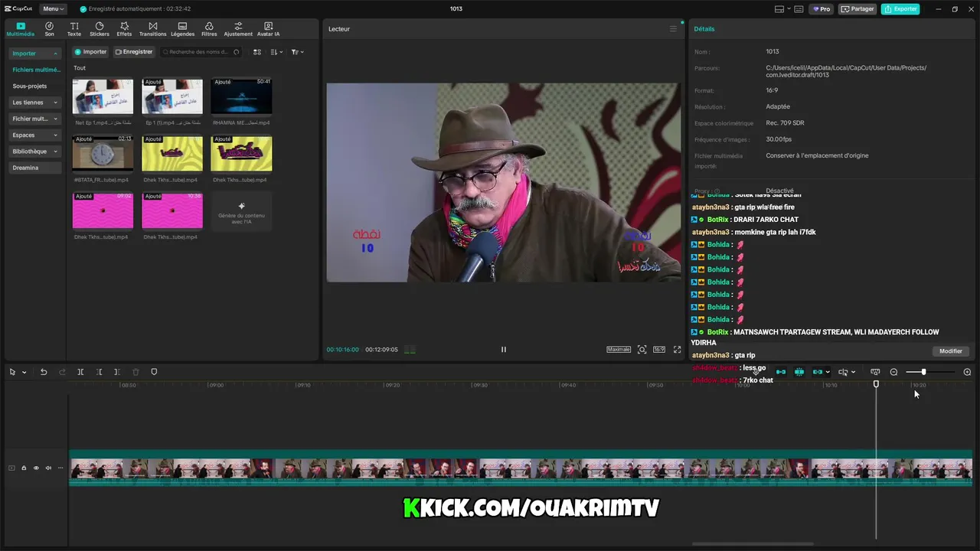Viewport: 980px width, 551px height.
Task: Zoom out the timeline
Action: pyautogui.click(x=893, y=373)
